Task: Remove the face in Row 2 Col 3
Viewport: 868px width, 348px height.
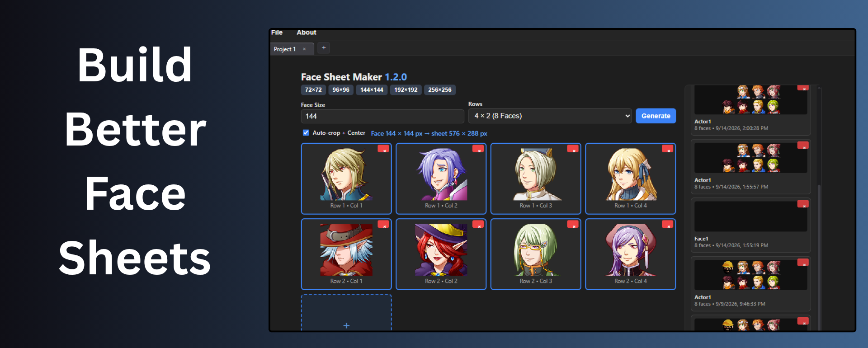Action: (x=573, y=224)
